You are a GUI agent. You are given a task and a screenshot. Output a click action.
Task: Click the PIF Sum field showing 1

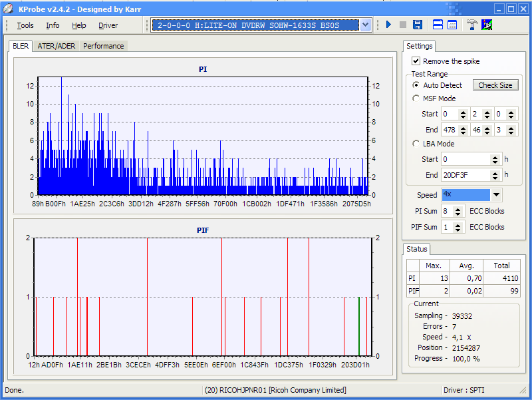(x=448, y=227)
